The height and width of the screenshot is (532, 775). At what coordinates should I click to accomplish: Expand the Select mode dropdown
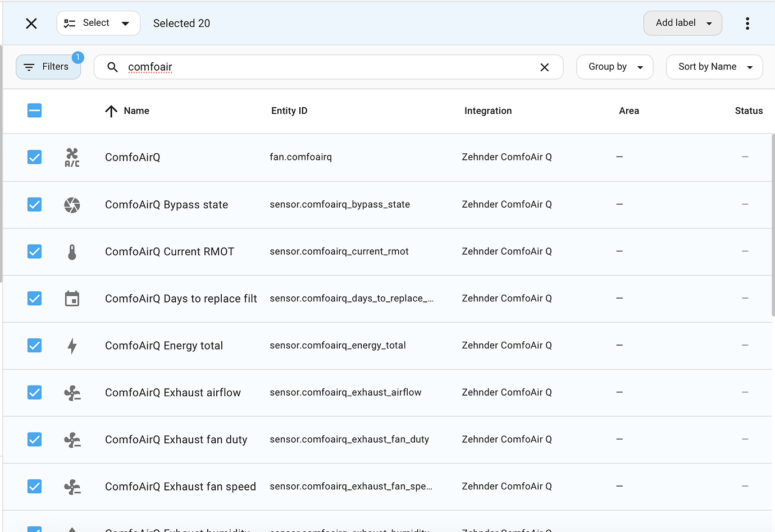tap(98, 23)
